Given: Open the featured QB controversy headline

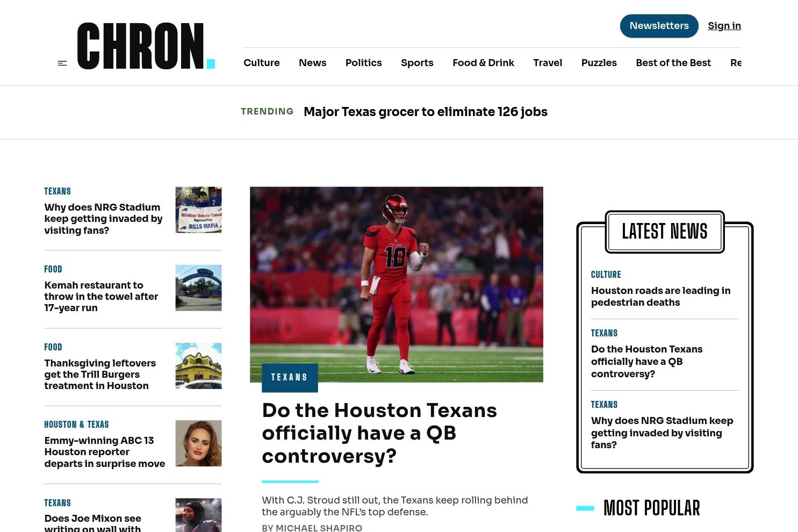Looking at the screenshot, I should (379, 433).
